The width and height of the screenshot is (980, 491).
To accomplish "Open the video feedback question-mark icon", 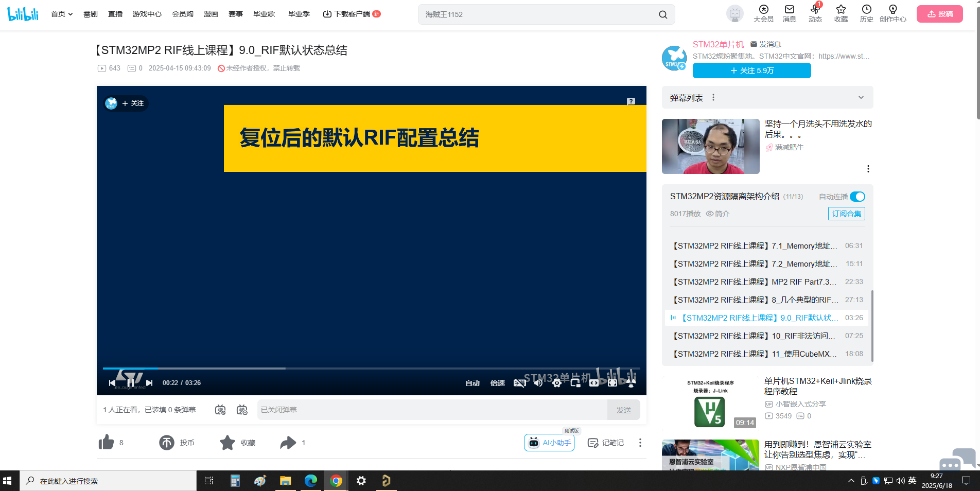I will coord(631,101).
